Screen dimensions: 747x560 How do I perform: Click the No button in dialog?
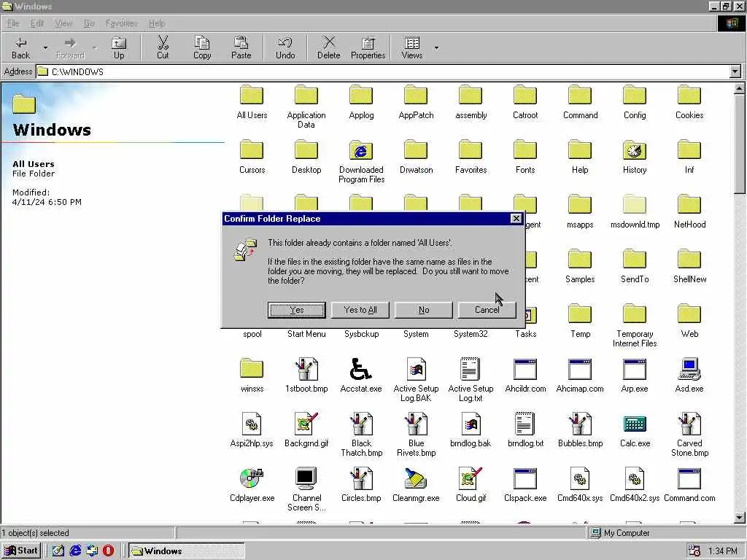[424, 310]
